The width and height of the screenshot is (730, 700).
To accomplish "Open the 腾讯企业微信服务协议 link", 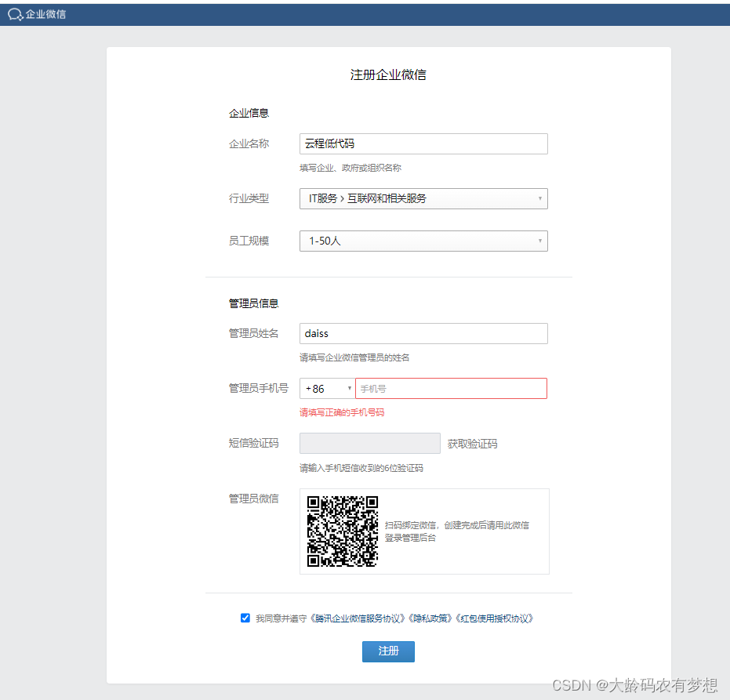I will (358, 618).
